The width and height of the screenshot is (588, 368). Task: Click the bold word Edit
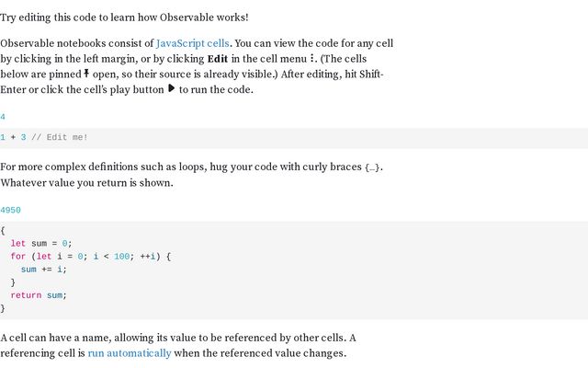[218, 59]
